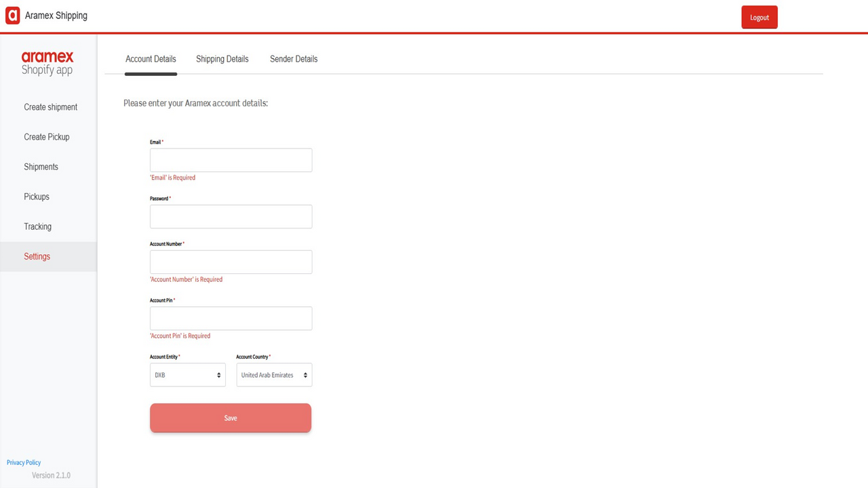Click the Password input field
The image size is (868, 488).
(x=230, y=216)
